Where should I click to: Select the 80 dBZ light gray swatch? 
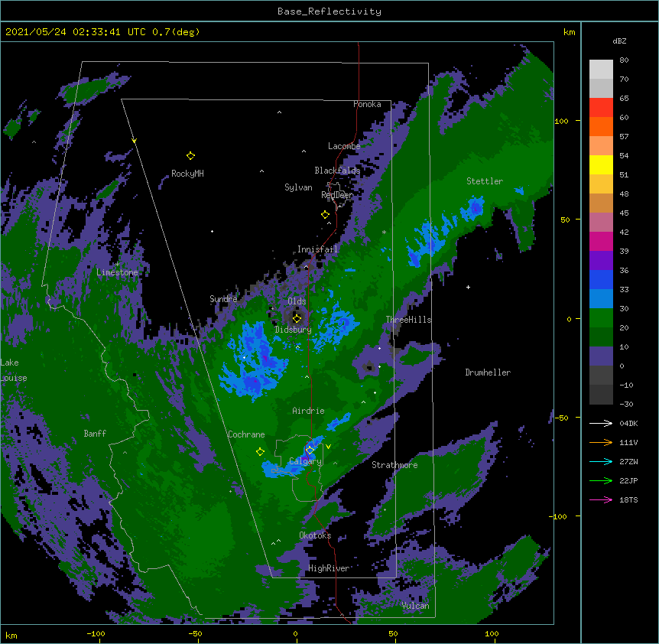point(601,70)
